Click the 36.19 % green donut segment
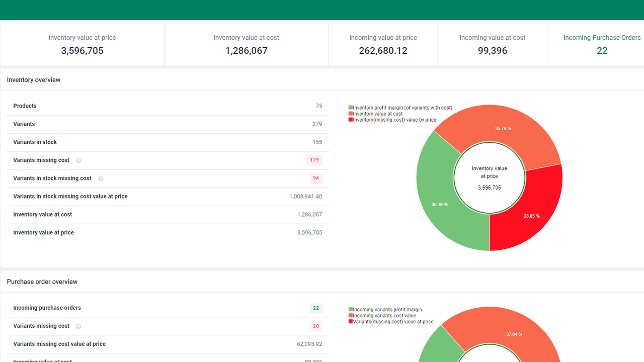The width and height of the screenshot is (644, 362). 439,204
